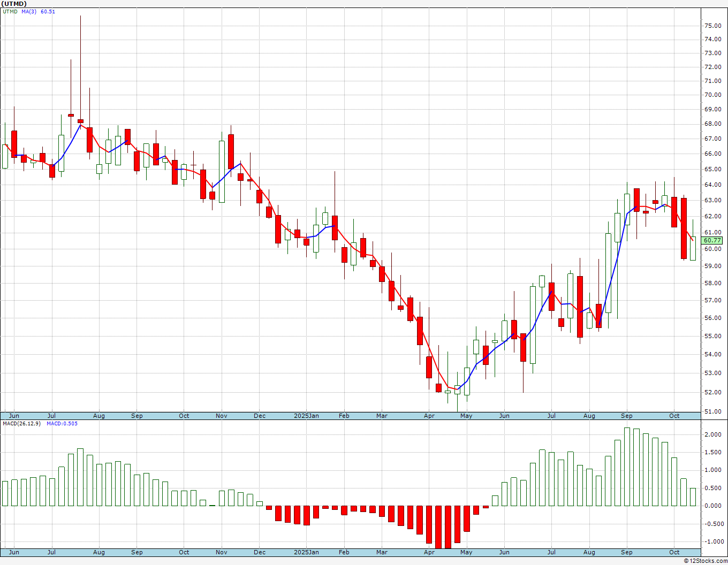Select Apr on the price chart's time axis
Screen dimensions: 728x565
click(429, 416)
